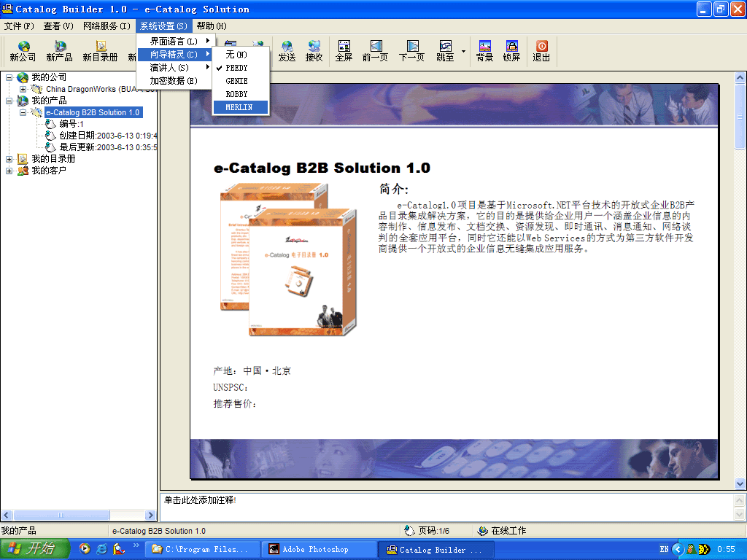This screenshot has height=560, width=747.
Task: Click the 编号:1 tree entry
Action: pos(71,124)
